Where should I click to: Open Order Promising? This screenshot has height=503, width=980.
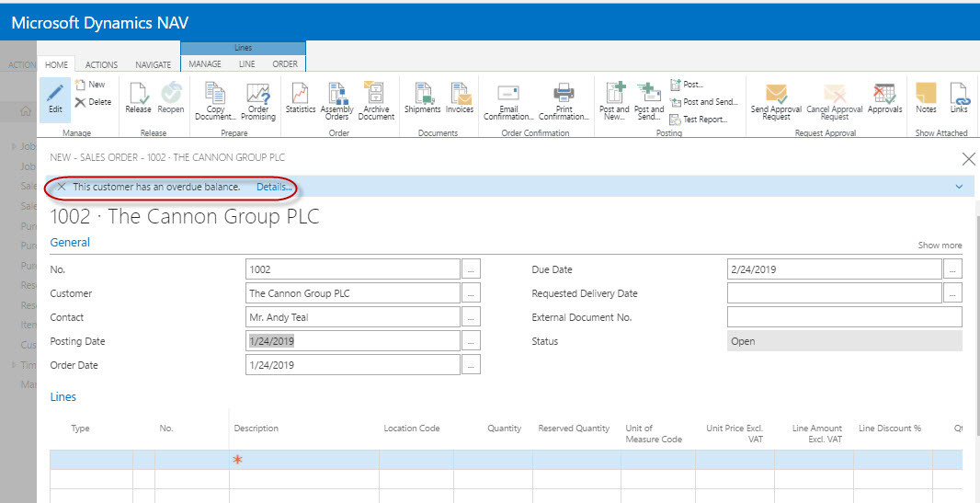(258, 102)
